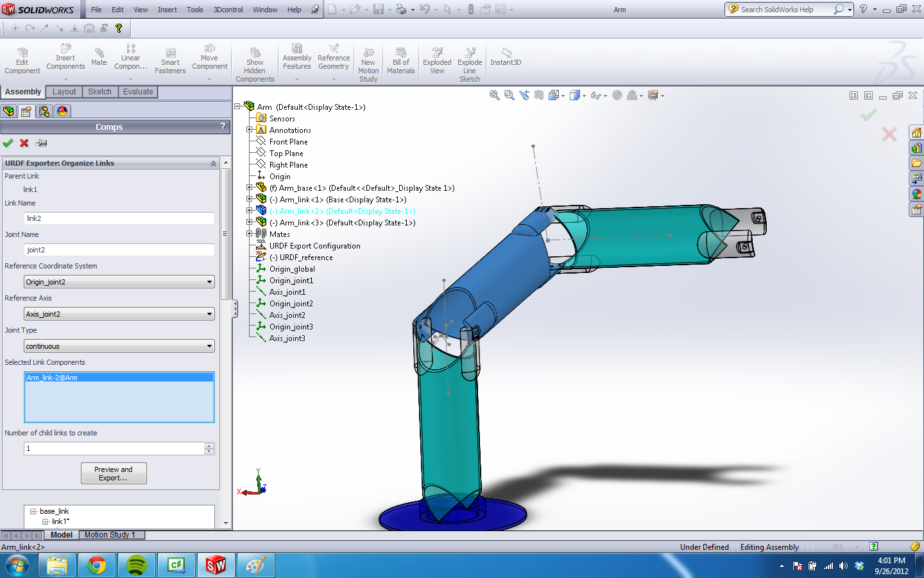Collapse the base_link tree node
924x578 pixels.
33,512
